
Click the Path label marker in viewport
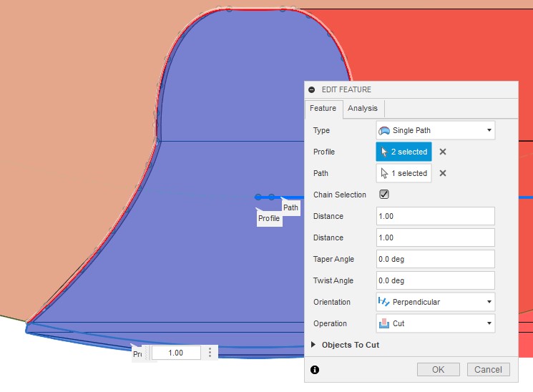coord(290,207)
